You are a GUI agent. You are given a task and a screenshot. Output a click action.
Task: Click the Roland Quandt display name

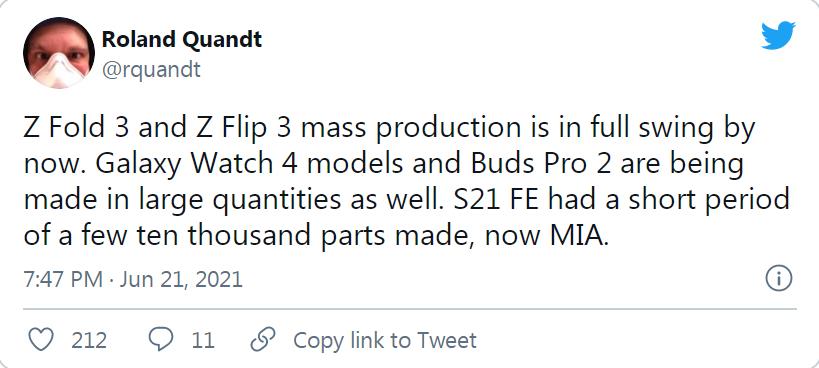point(181,39)
